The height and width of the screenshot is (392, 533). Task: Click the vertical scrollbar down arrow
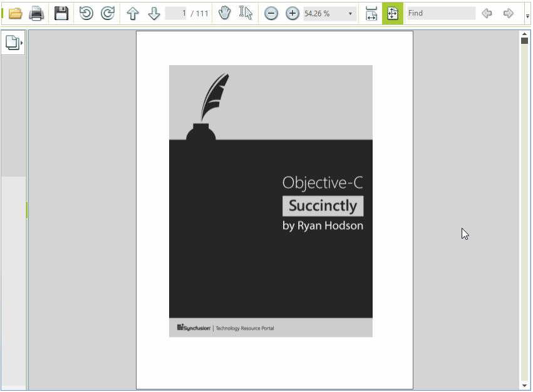point(524,386)
